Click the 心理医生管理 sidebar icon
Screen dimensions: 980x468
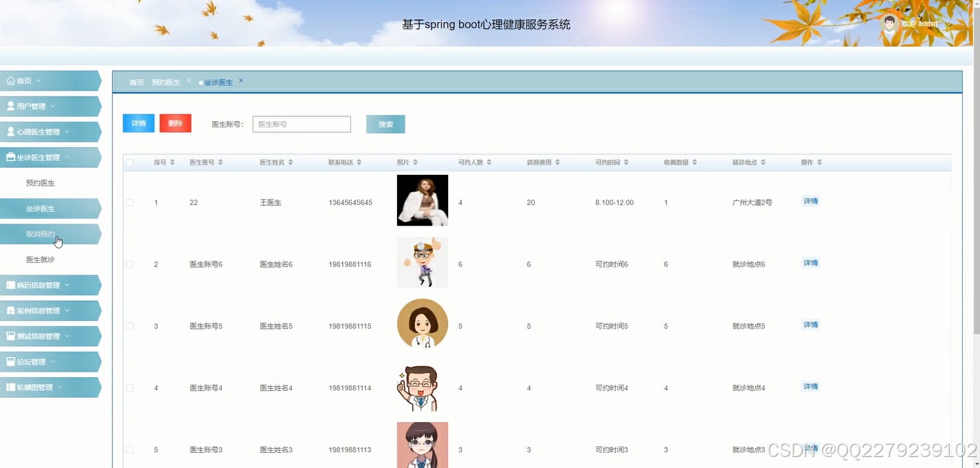[x=10, y=131]
